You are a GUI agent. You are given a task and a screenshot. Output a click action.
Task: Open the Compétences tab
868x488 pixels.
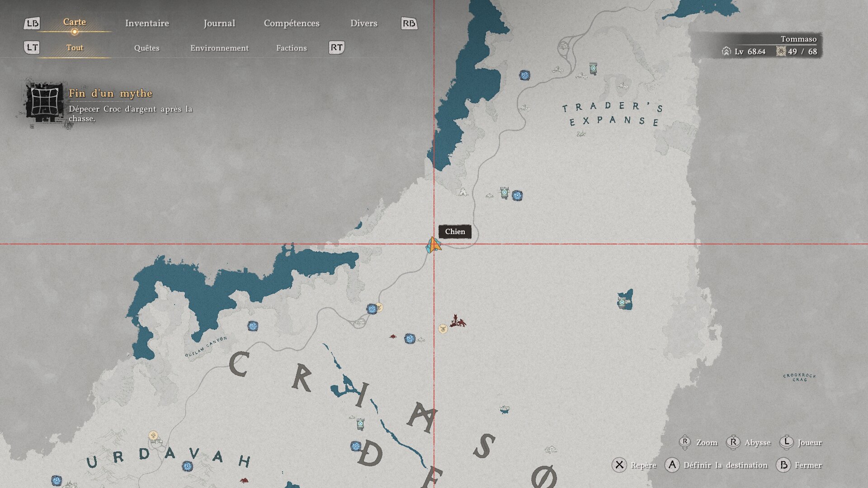pyautogui.click(x=292, y=23)
